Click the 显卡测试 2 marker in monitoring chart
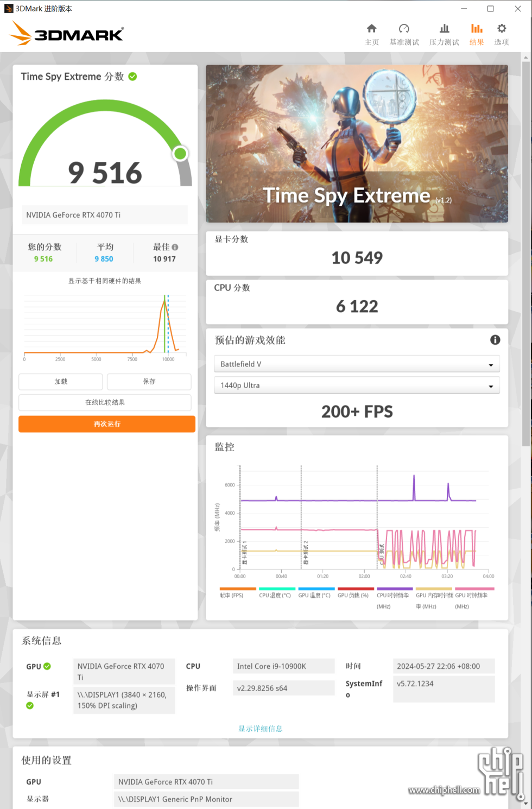 pos(306,553)
